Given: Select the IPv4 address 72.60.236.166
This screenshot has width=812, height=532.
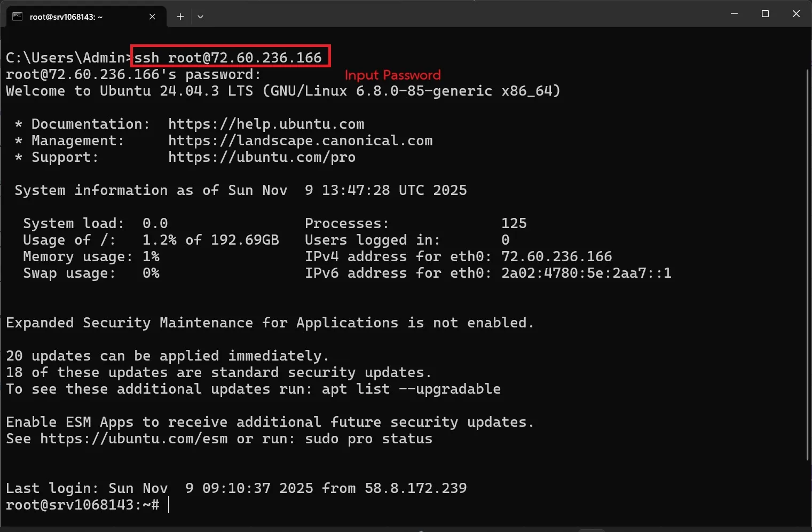Looking at the screenshot, I should [x=556, y=256].
